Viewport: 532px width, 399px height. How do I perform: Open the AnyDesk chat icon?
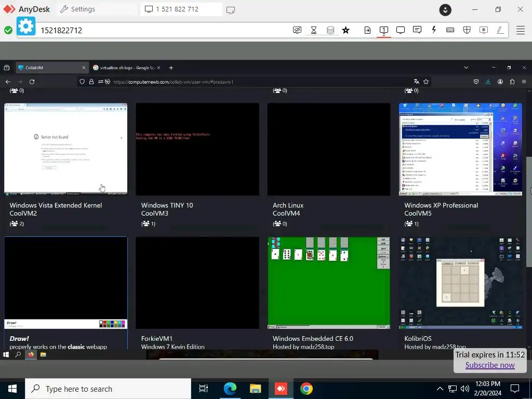417,30
